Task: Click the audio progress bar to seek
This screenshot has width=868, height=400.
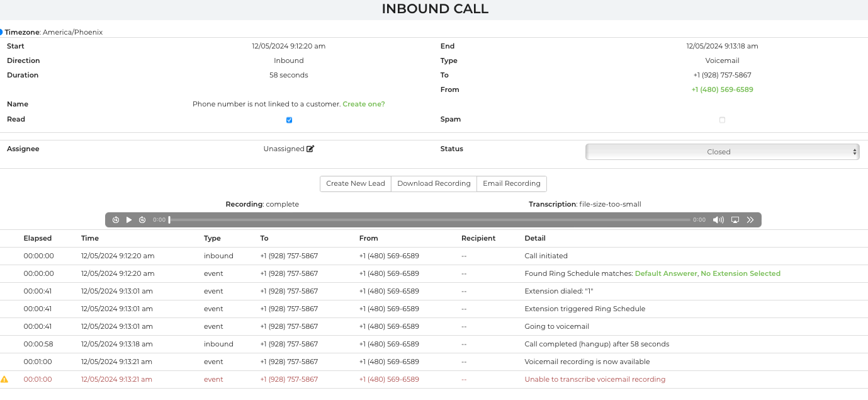Action: [429, 220]
